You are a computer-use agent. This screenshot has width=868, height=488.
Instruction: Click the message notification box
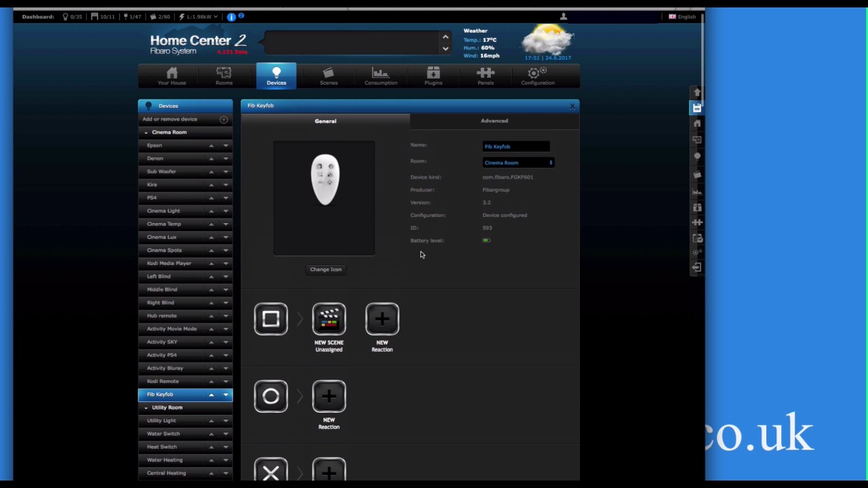tap(352, 43)
